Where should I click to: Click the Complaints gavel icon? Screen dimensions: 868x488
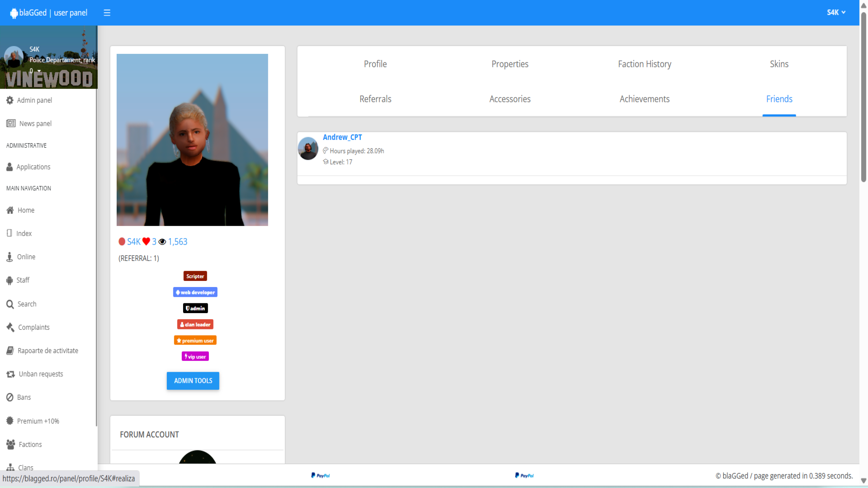pos(11,327)
